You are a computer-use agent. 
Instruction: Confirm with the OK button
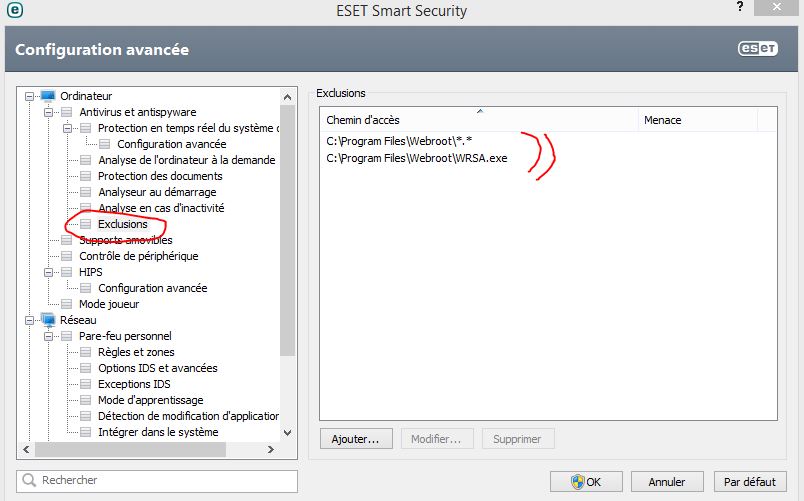[585, 481]
